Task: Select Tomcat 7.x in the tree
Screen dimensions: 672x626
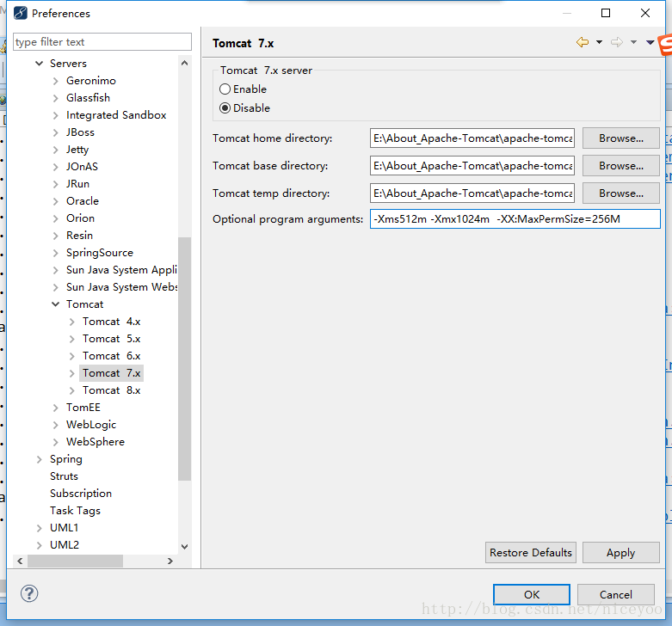Action: coord(112,373)
